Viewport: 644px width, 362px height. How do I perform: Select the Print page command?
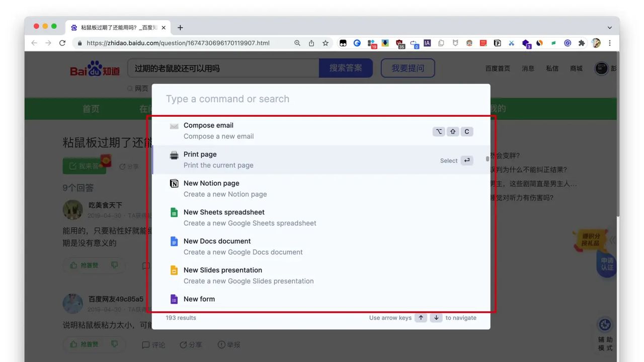(321, 160)
